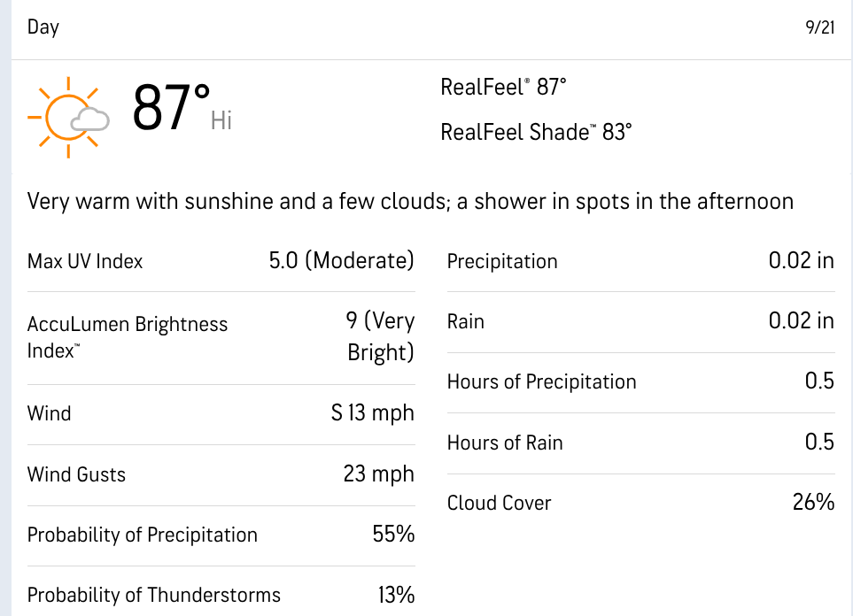This screenshot has height=616, width=853.
Task: Select the Precipitation 0.02 in row
Action: click(640, 261)
